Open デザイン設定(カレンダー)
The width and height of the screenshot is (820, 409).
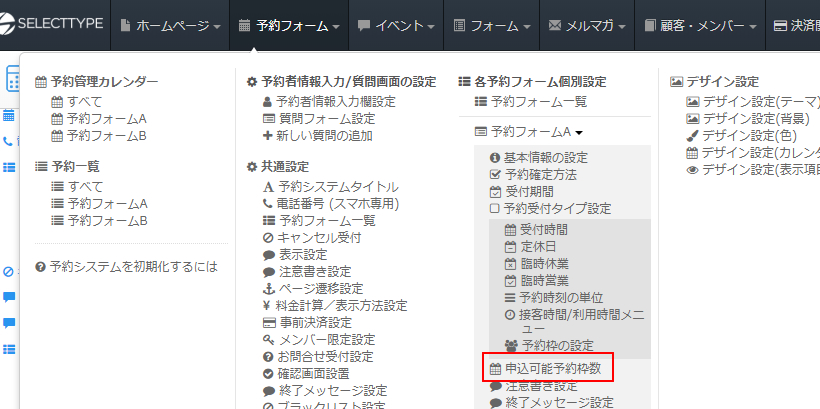(753, 153)
